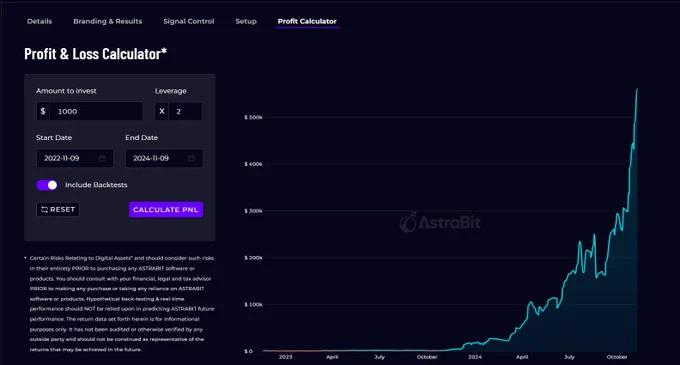The height and width of the screenshot is (365, 680).
Task: Click the $ 500k axis label
Action: tap(253, 117)
